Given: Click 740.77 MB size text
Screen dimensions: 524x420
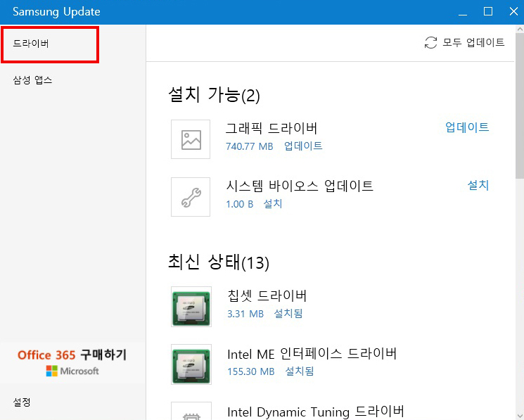Looking at the screenshot, I should tap(249, 146).
